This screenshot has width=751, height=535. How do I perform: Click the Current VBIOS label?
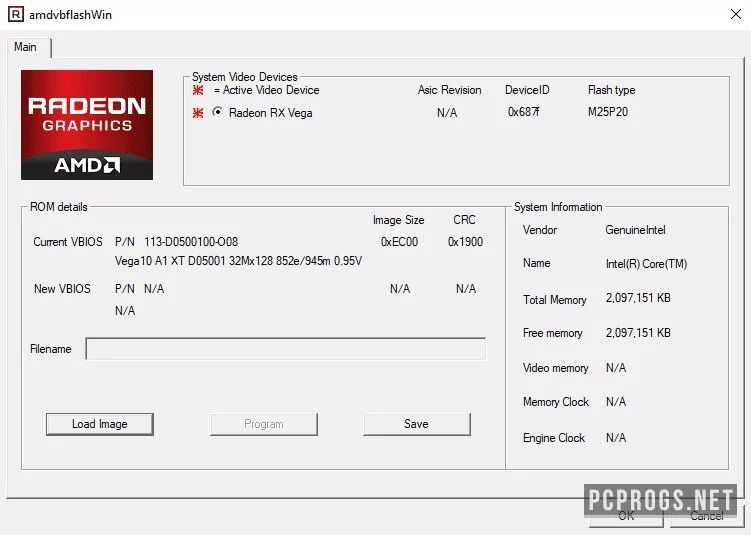68,242
